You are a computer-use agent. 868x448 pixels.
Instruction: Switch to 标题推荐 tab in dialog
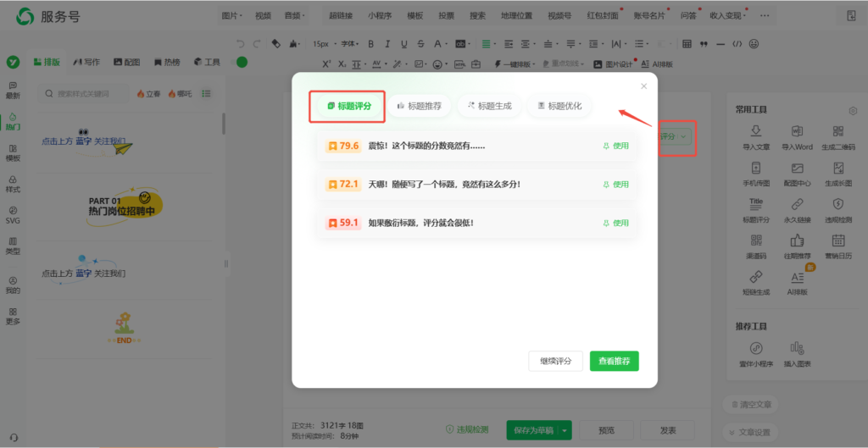pos(419,106)
